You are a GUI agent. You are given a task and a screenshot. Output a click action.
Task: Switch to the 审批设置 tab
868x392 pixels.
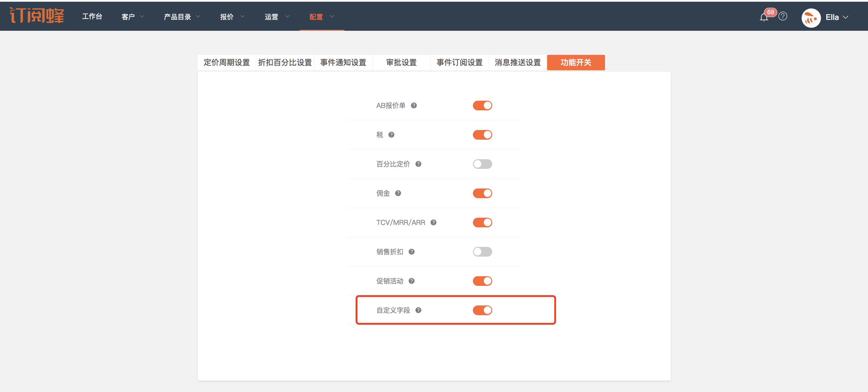(x=401, y=63)
